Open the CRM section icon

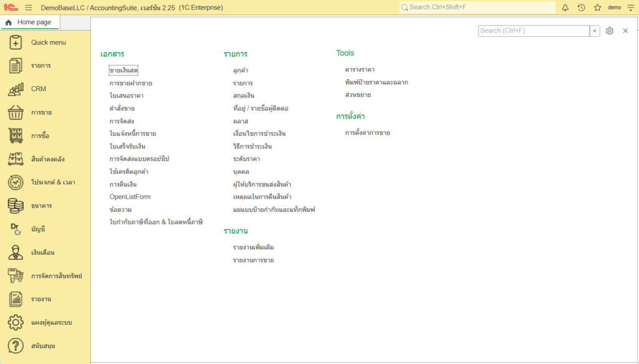tap(16, 89)
